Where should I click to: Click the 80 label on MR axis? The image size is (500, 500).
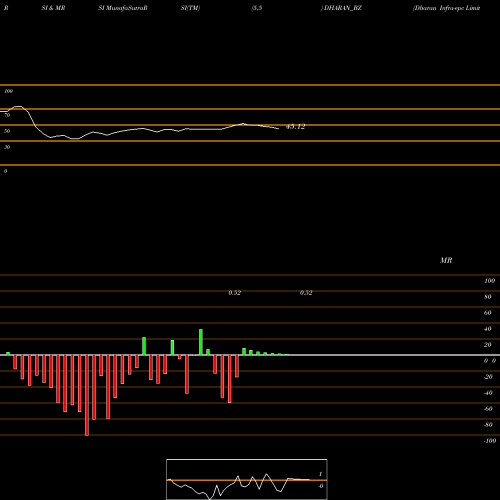(488, 297)
